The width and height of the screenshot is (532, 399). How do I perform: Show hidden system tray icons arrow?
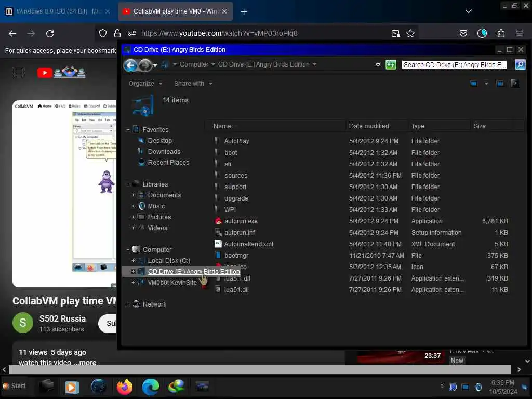442,386
